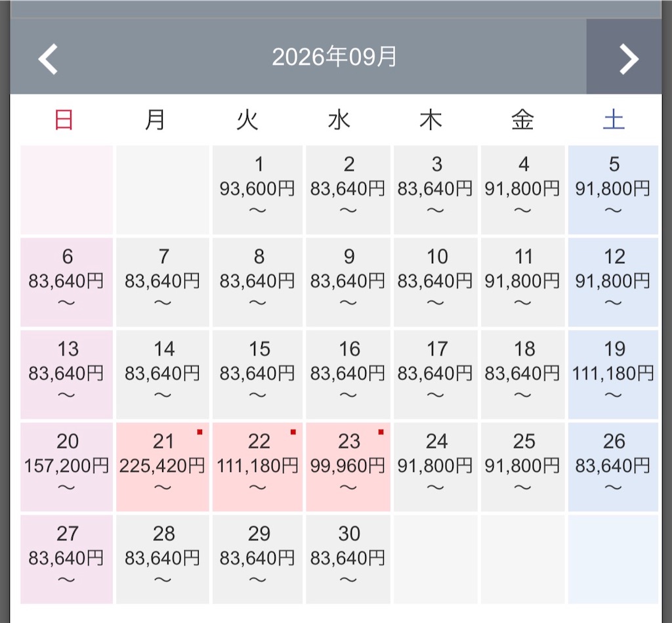The height and width of the screenshot is (623, 672).
Task: Pick September 6 Sunday date
Action: pos(66,282)
